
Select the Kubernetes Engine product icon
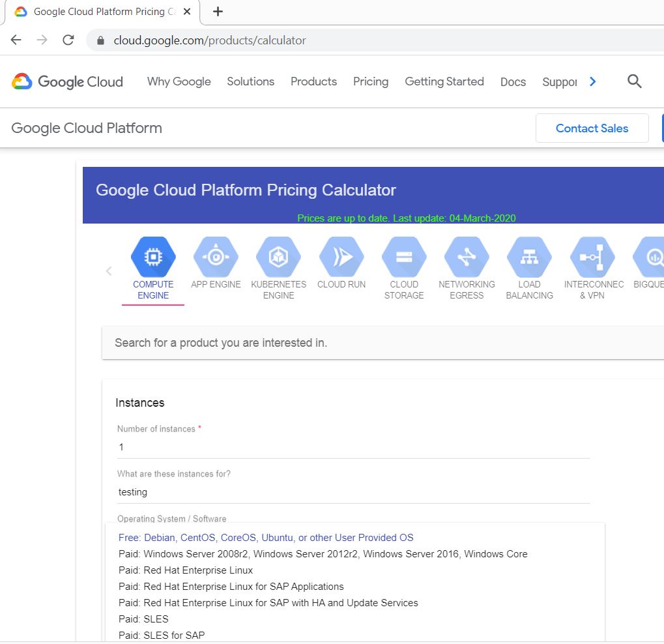(x=278, y=257)
